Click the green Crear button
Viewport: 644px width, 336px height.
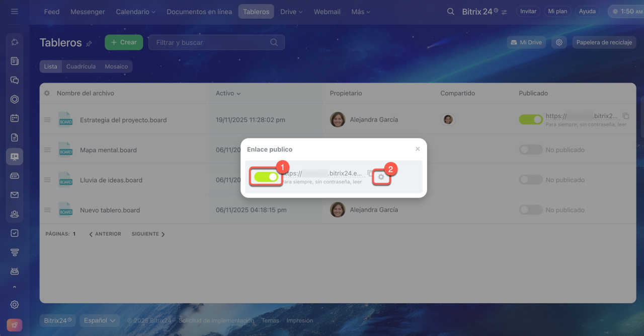coord(124,42)
